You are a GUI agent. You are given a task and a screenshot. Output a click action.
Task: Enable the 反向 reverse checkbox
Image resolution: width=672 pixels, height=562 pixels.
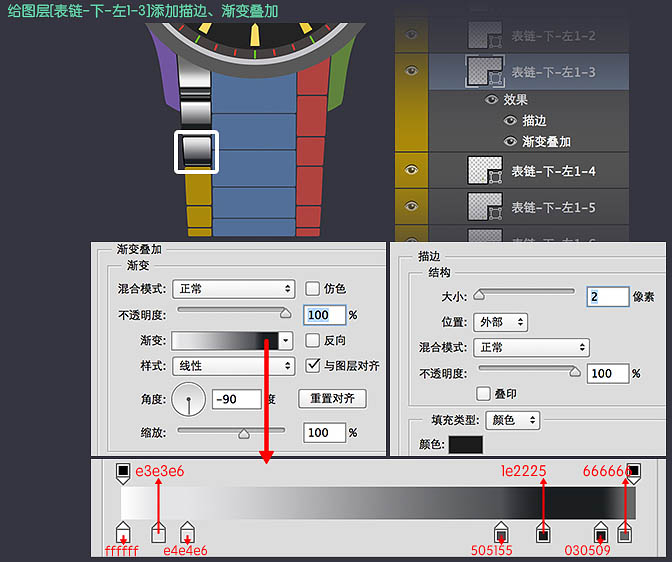312,340
